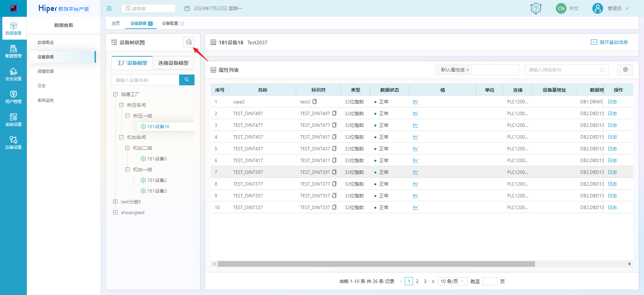Copy identifier TEST_DINT457
This screenshot has width=644, height=295.
point(334,137)
